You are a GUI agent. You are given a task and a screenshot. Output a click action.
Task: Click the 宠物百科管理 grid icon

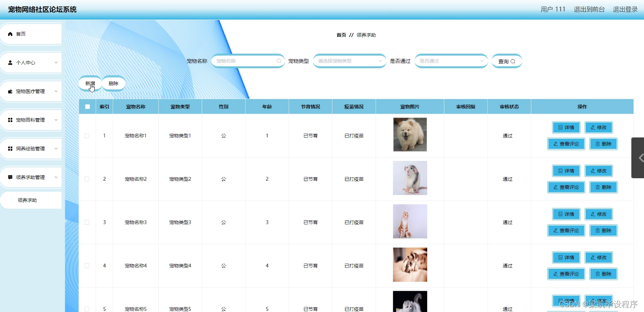[x=10, y=120]
